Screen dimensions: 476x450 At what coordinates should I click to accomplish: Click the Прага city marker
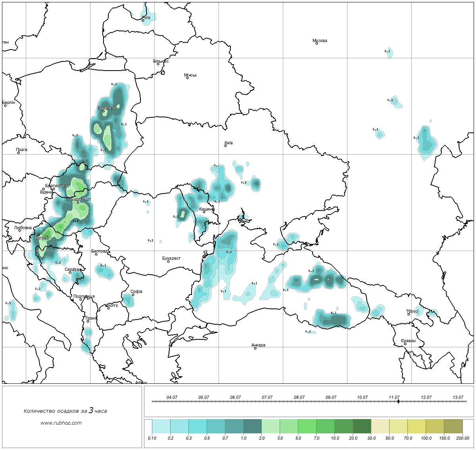pyautogui.click(x=18, y=153)
